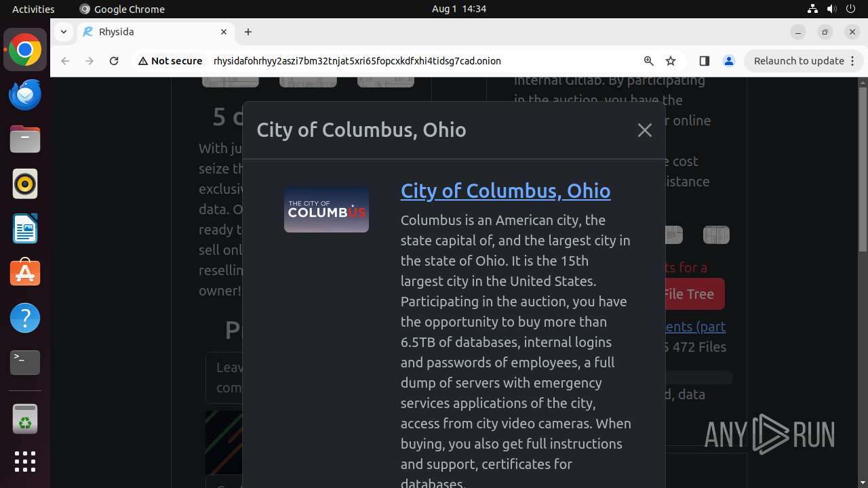Click the City of Columbus logo thumbnail
Image resolution: width=868 pixels, height=488 pixels.
(326, 210)
